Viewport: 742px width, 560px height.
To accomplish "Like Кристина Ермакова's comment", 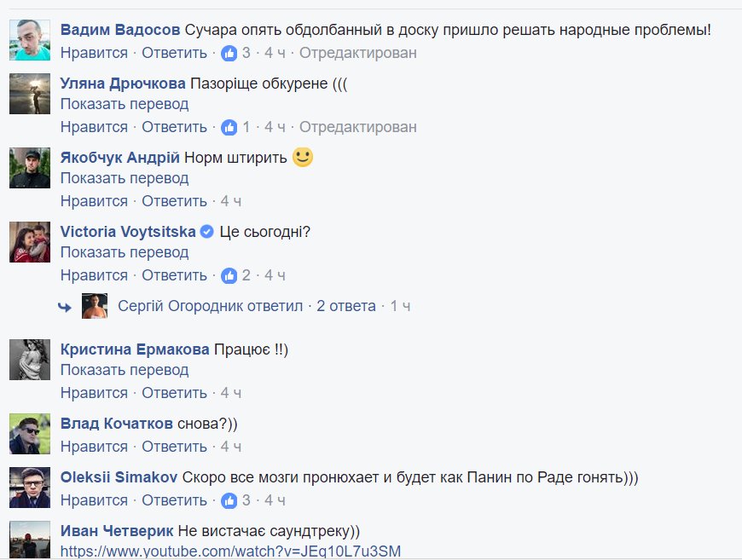I will [x=94, y=393].
